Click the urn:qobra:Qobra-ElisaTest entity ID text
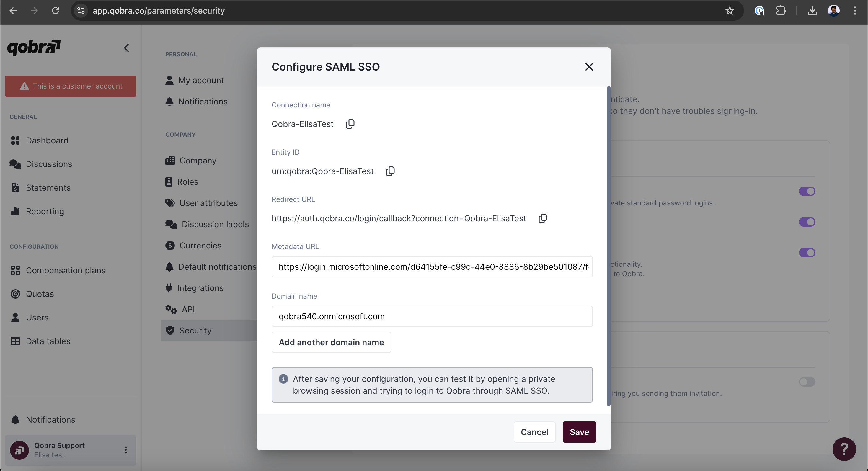 (x=322, y=171)
